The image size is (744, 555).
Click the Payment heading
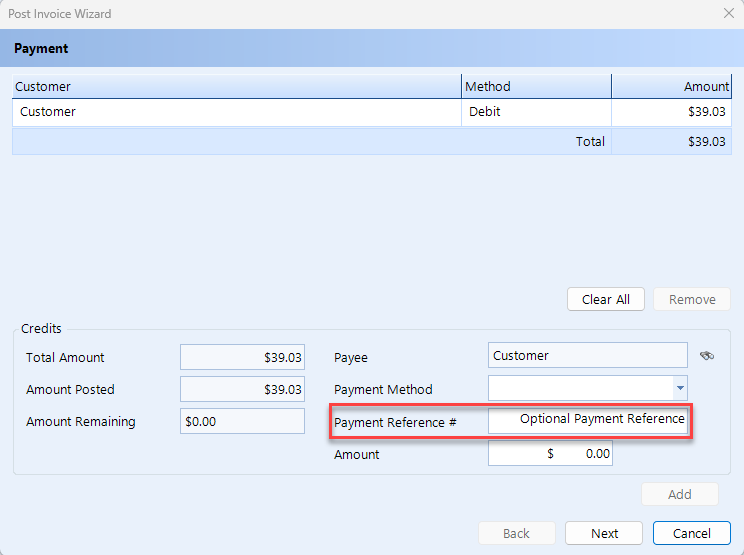tap(41, 48)
